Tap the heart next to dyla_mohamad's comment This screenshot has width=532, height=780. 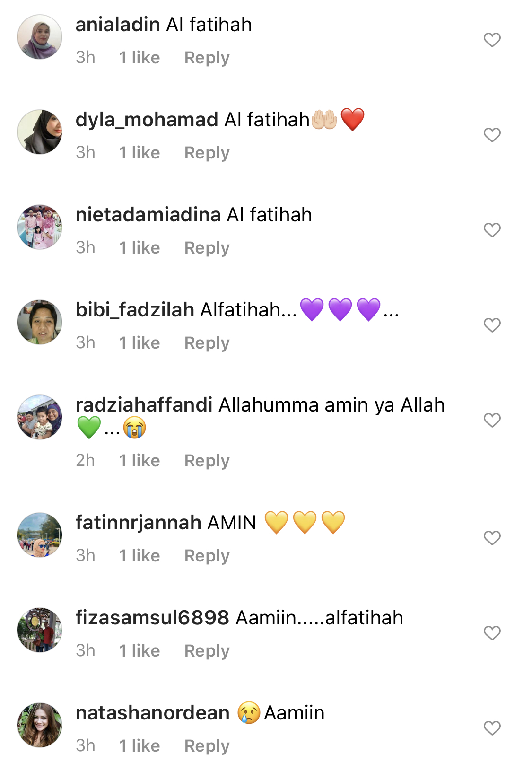pos(492,135)
